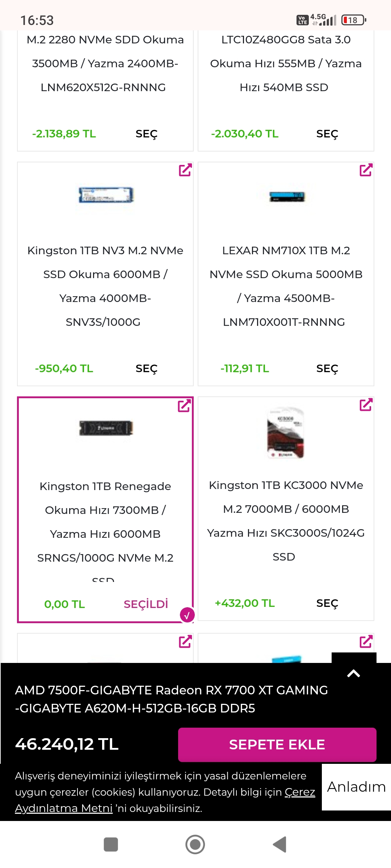Add configured PC to cart (SEPETE EKLE)

pos(277,745)
